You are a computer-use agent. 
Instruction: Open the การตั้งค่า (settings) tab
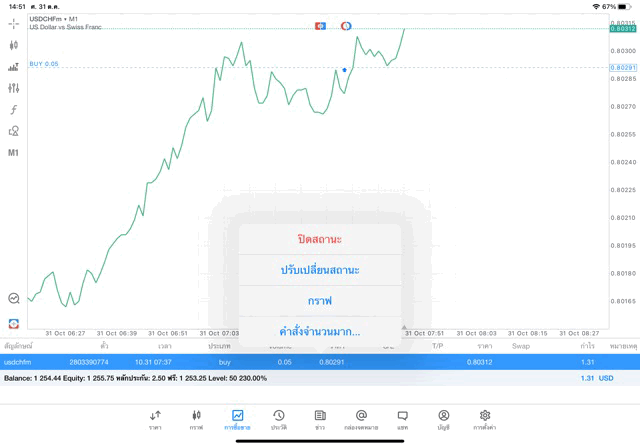(485, 419)
